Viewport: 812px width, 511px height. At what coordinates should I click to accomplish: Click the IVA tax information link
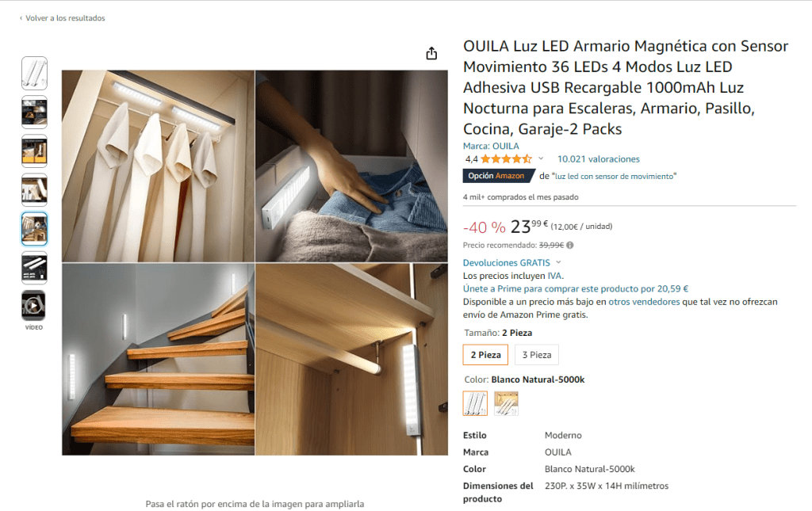click(554, 276)
